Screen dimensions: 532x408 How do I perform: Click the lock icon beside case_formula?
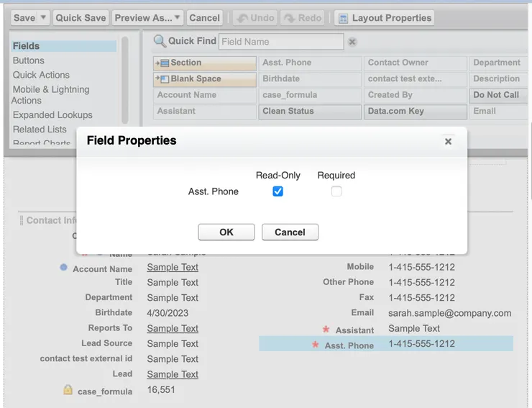click(68, 389)
